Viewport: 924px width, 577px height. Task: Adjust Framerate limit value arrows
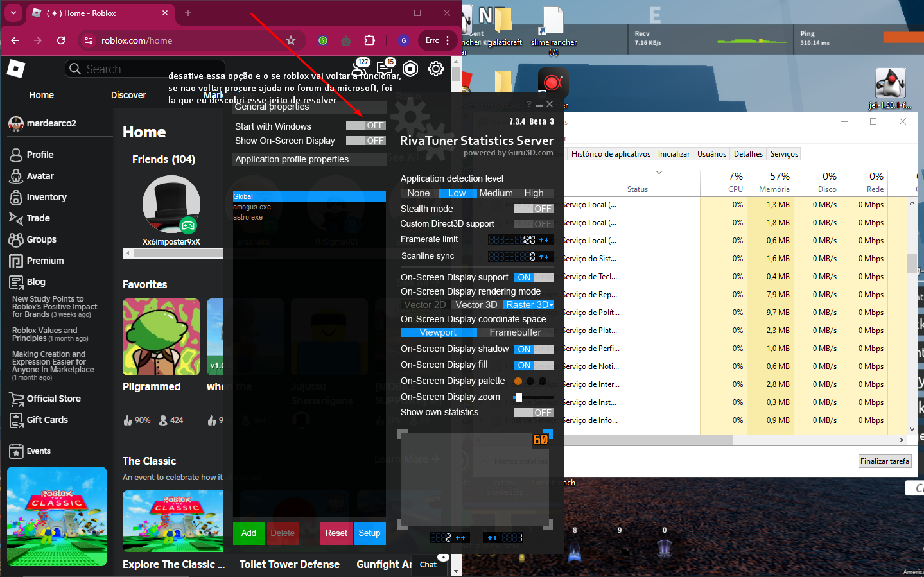544,240
